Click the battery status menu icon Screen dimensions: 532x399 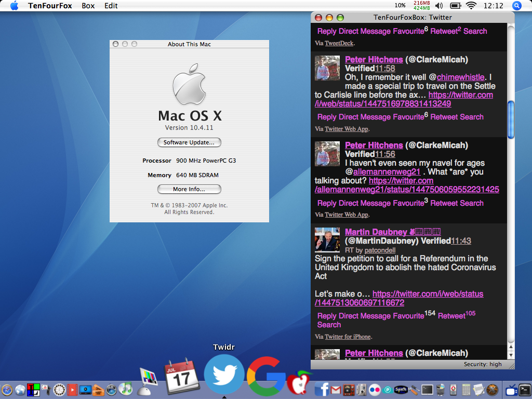coord(456,6)
